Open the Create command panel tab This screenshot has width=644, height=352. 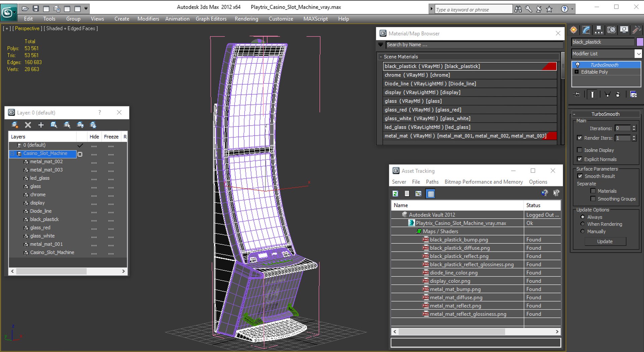click(x=574, y=30)
